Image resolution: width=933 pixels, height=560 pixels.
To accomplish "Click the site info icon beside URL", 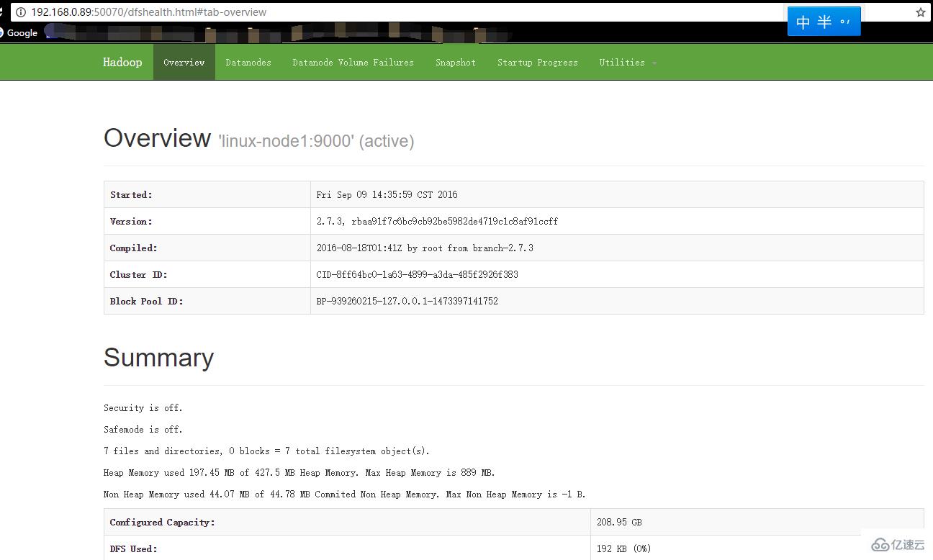I will pos(20,12).
